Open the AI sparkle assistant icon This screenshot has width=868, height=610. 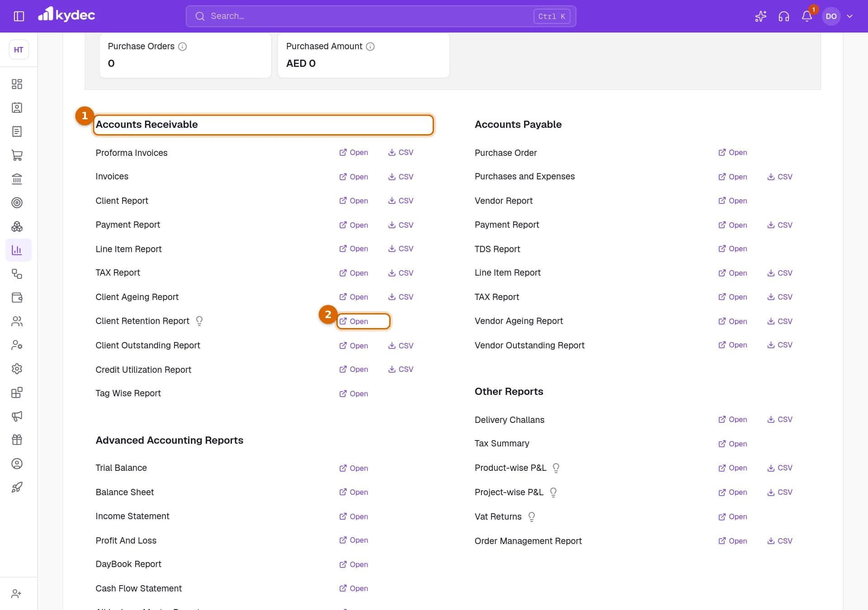tap(760, 16)
